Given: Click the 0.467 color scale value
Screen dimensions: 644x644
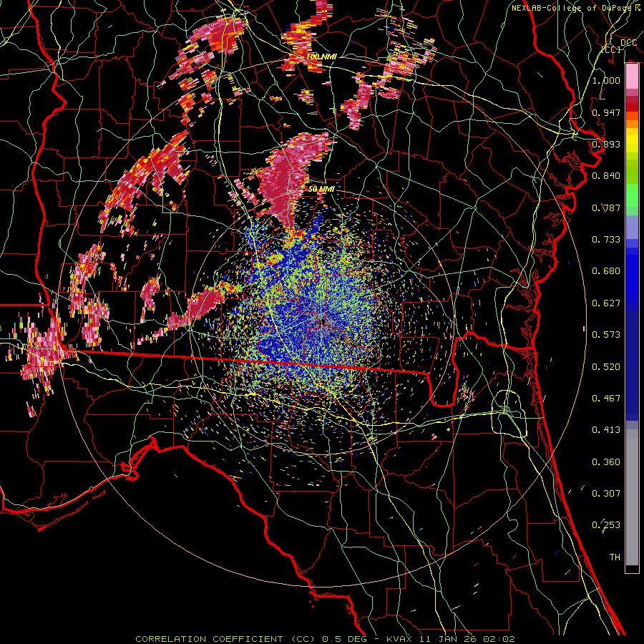Looking at the screenshot, I should [606, 399].
